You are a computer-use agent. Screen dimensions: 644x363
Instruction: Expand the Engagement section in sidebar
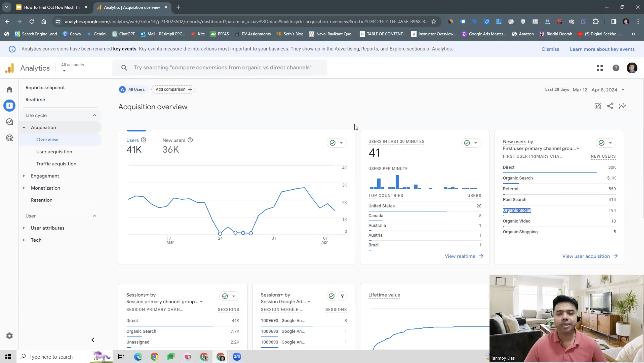(45, 176)
